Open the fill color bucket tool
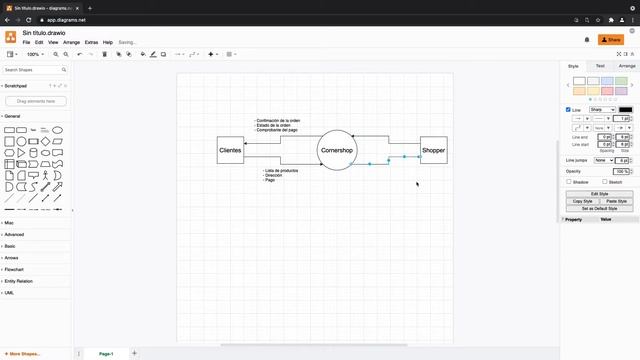The width and height of the screenshot is (640, 360). click(x=143, y=54)
